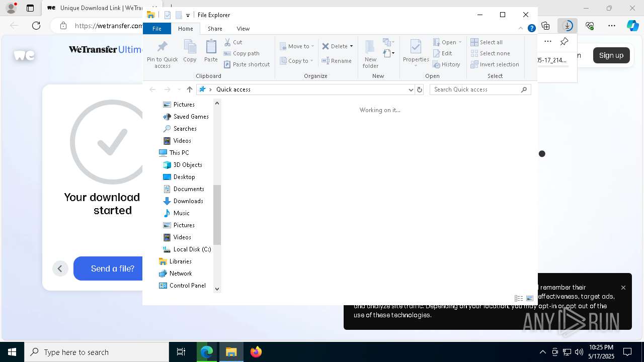Image resolution: width=644 pixels, height=362 pixels.
Task: Select Documents in navigation pane
Action: tap(188, 189)
